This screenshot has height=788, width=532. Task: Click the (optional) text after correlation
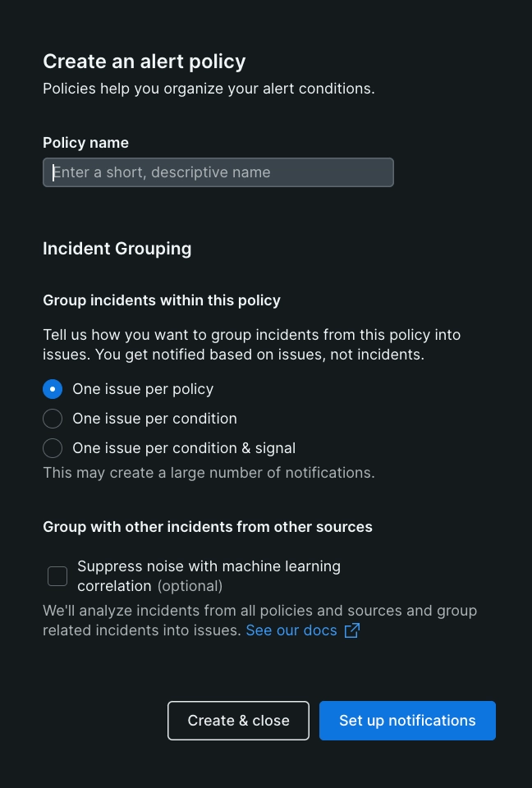(x=190, y=586)
